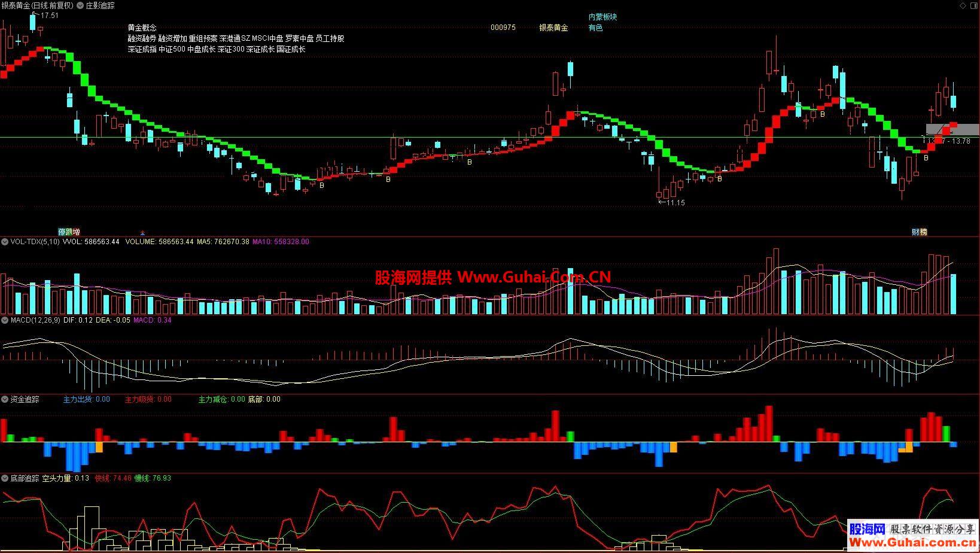Click the 主力吸货: 0.00 value
The height and width of the screenshot is (553, 980).
tap(148, 399)
